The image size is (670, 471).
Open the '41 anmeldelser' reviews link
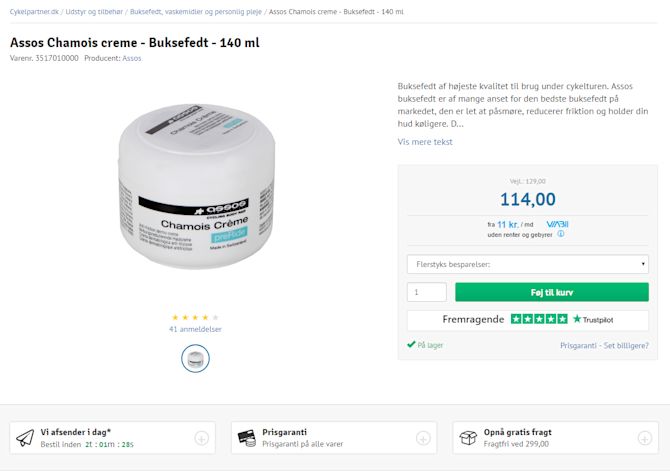point(195,329)
